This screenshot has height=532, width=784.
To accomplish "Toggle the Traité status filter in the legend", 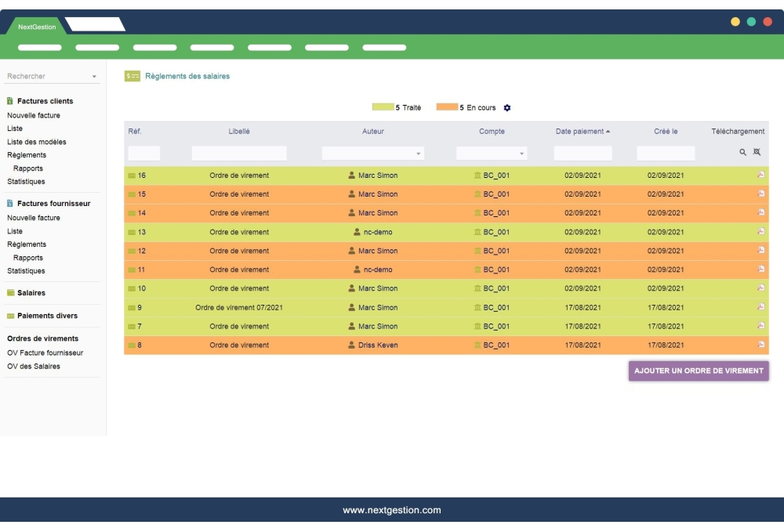I will (396, 107).
